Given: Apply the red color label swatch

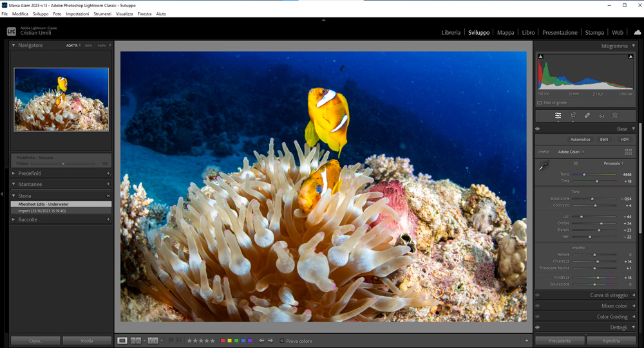Looking at the screenshot, I should [x=223, y=341].
